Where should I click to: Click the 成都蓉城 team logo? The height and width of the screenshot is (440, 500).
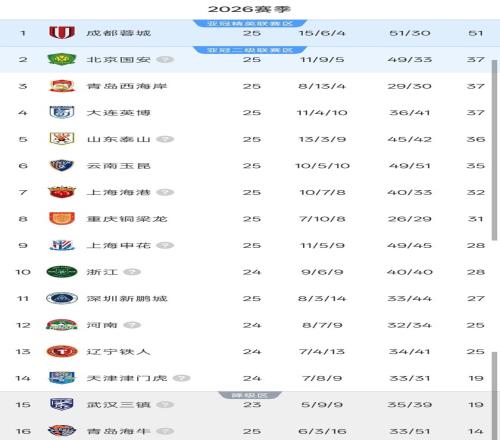[x=62, y=33]
